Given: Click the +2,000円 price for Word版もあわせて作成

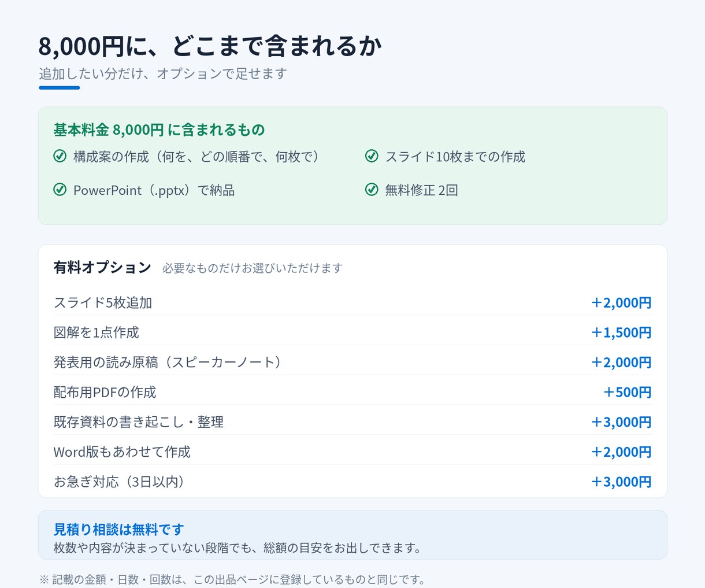Looking at the screenshot, I should 621,452.
